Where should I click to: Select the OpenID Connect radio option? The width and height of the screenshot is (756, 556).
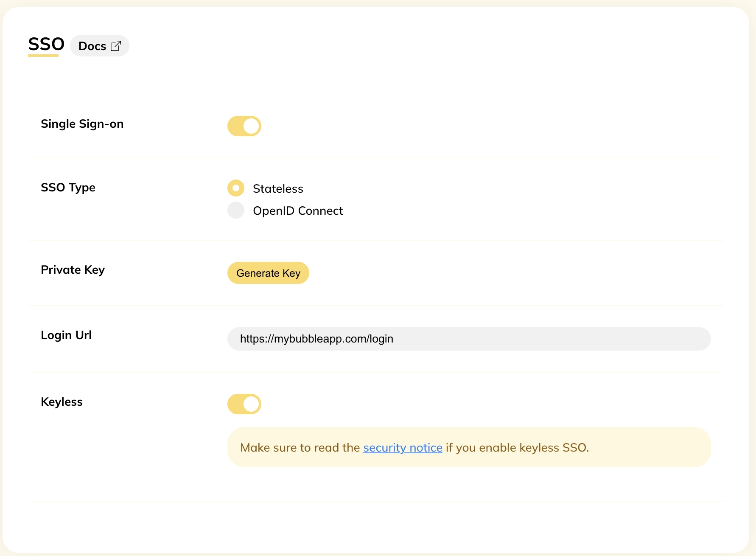[236, 210]
